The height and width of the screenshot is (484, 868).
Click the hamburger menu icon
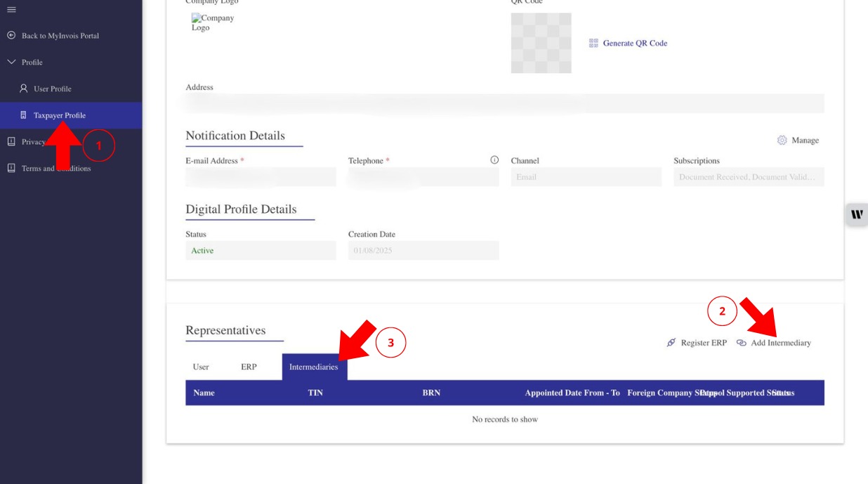click(11, 9)
